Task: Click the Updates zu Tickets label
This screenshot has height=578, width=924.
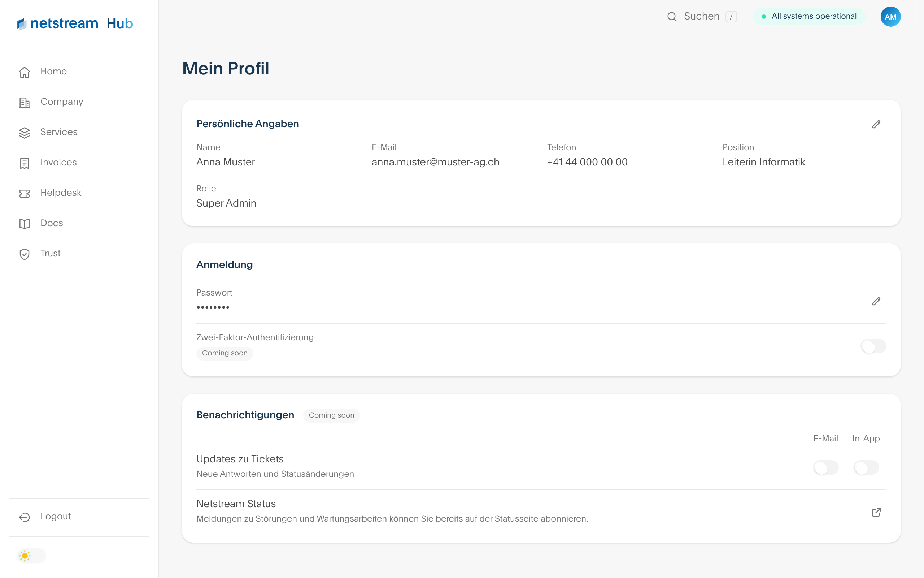Action: (240, 459)
